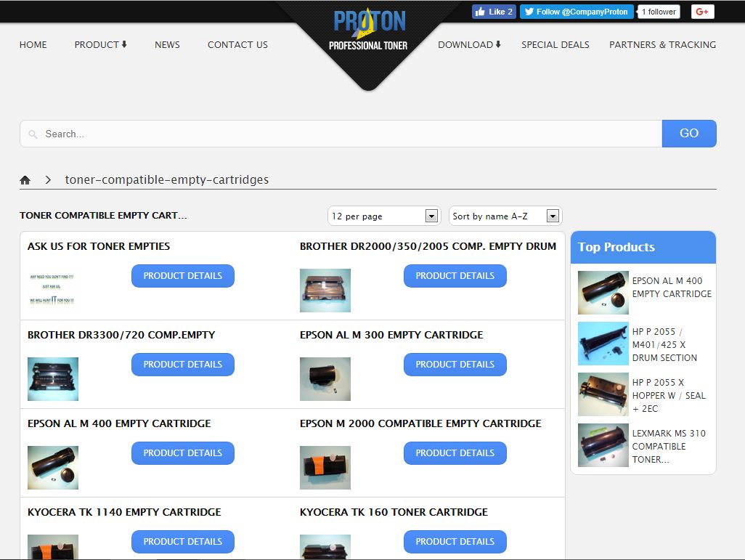Open the 12 per page dropdown
This screenshot has width=745, height=560.
pyautogui.click(x=384, y=216)
